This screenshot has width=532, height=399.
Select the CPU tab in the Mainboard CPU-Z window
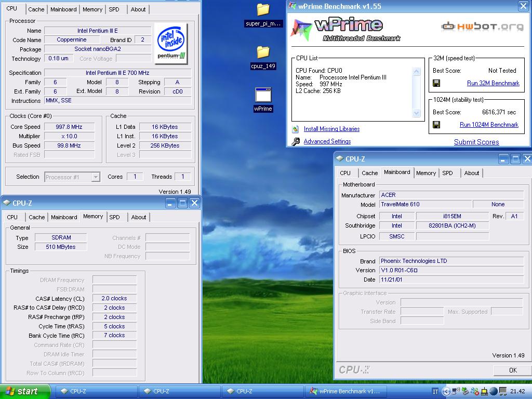[345, 173]
